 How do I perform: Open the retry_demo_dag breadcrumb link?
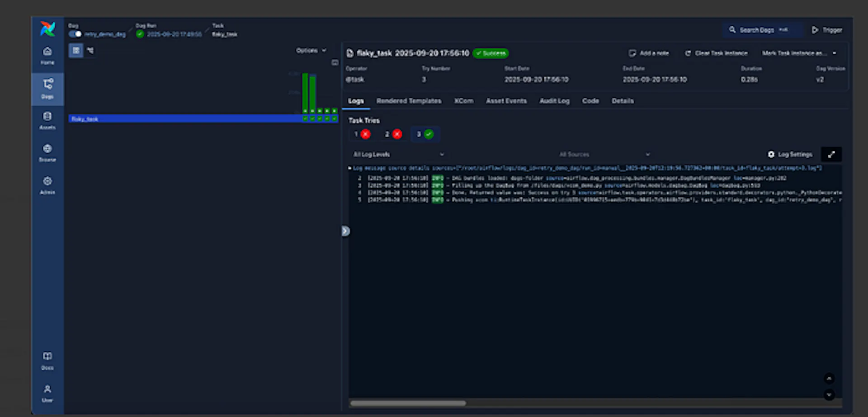(x=105, y=34)
